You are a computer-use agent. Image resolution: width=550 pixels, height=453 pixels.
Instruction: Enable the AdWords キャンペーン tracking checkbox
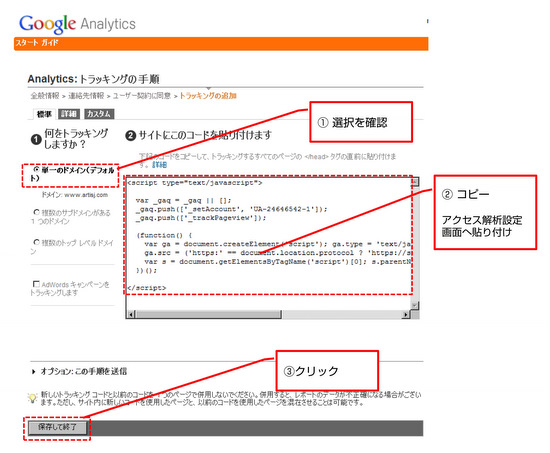(36, 284)
